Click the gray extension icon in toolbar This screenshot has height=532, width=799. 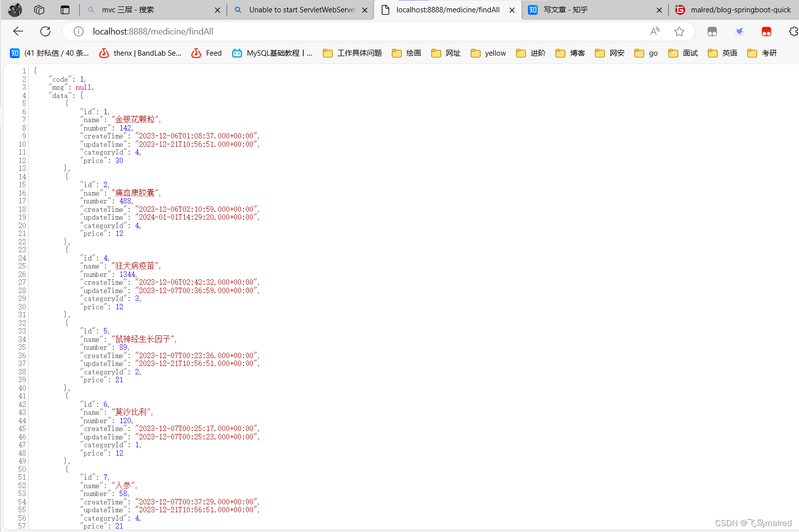[712, 32]
